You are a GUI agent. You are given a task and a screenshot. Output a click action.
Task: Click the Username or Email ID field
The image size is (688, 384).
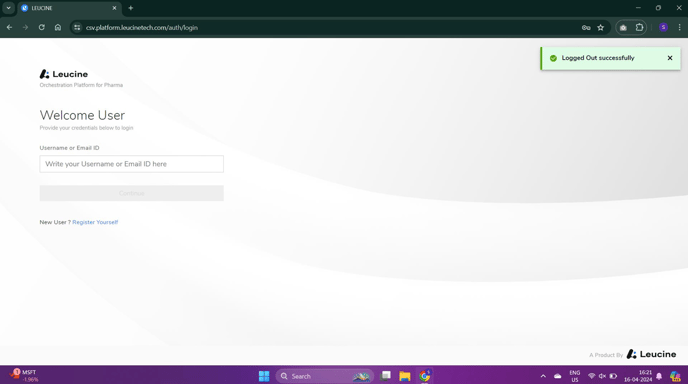point(132,164)
